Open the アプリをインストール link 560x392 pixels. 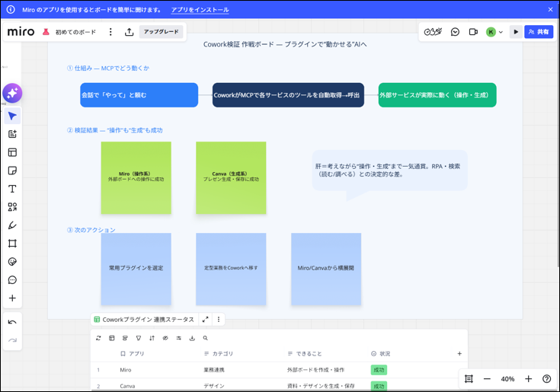coord(200,10)
